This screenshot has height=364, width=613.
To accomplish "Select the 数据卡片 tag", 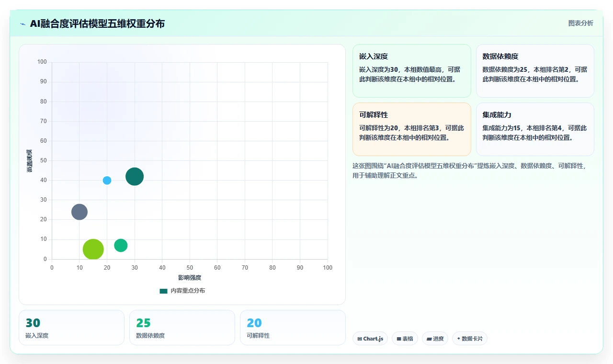I will click(469, 339).
